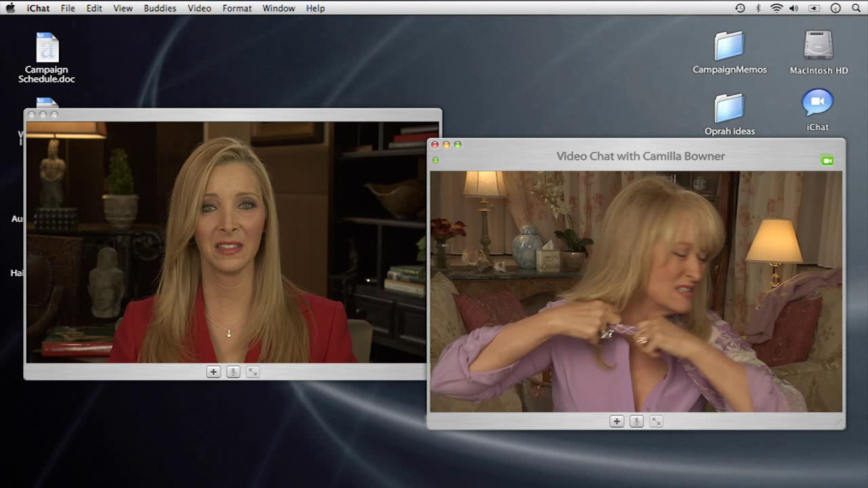Screen dimensions: 868x488
Task: Select the Campaign Schedule.doc desktop file
Action: [47, 58]
